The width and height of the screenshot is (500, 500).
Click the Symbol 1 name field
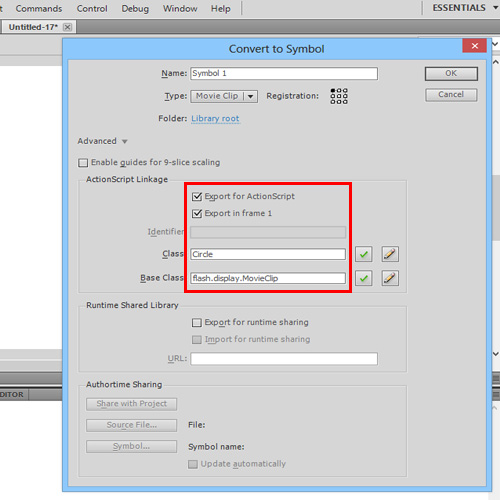point(284,74)
